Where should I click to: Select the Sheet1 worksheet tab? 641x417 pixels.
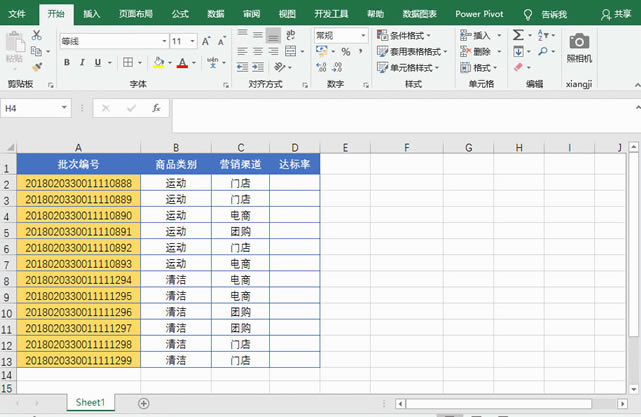(90, 402)
